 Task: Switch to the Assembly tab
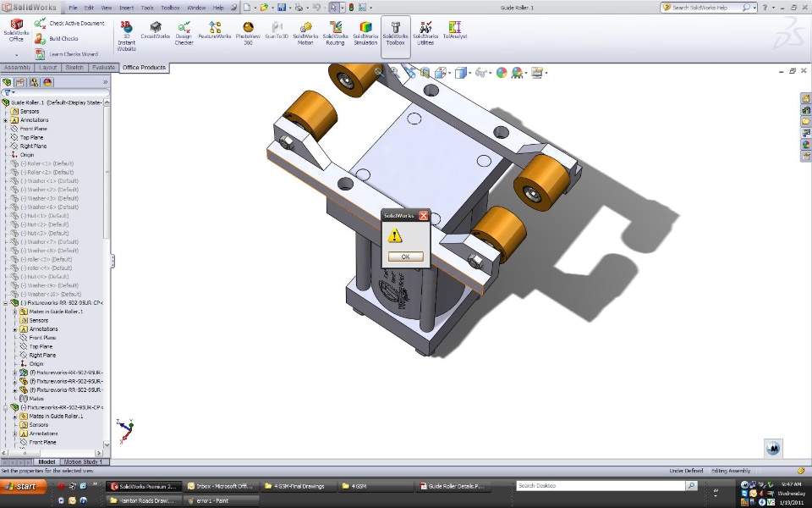17,68
